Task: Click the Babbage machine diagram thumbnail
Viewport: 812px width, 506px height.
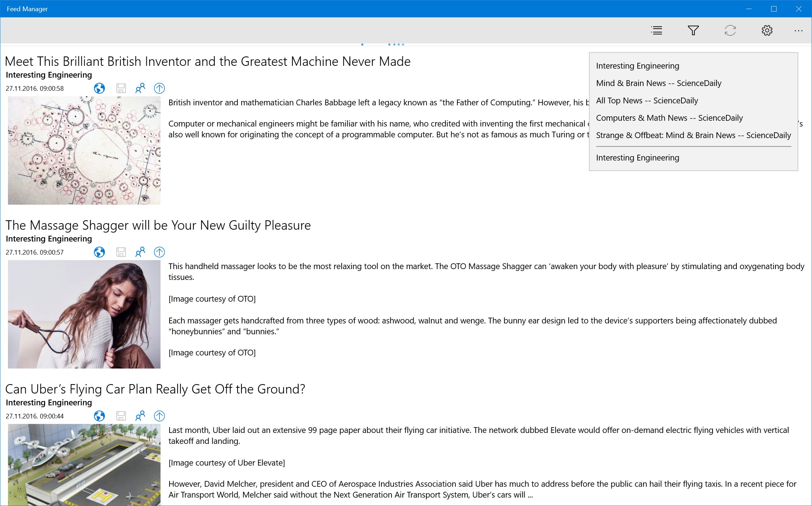Action: click(84, 150)
